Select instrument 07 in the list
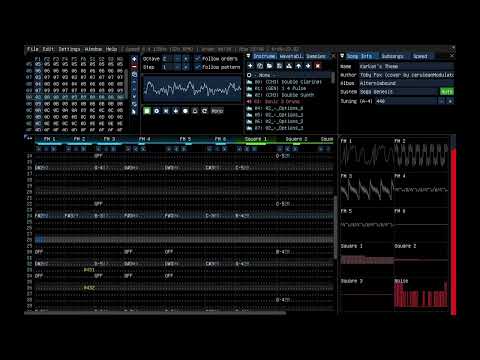Screen dimensions: 480x360 (x=288, y=128)
